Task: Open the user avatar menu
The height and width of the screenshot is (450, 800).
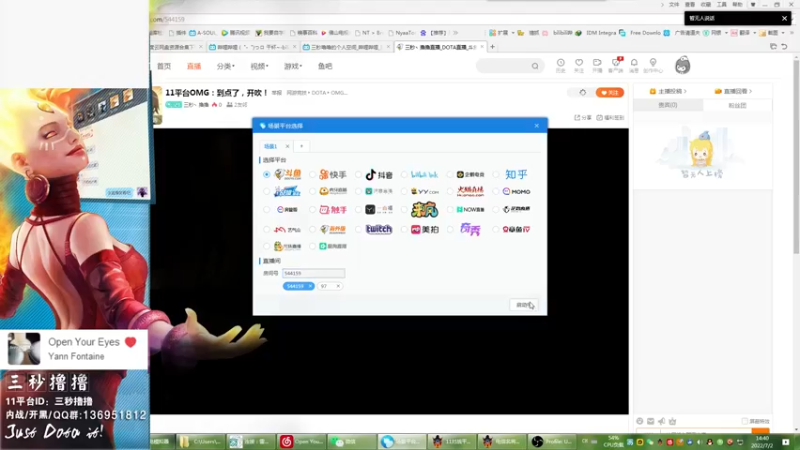Action: 683,65
